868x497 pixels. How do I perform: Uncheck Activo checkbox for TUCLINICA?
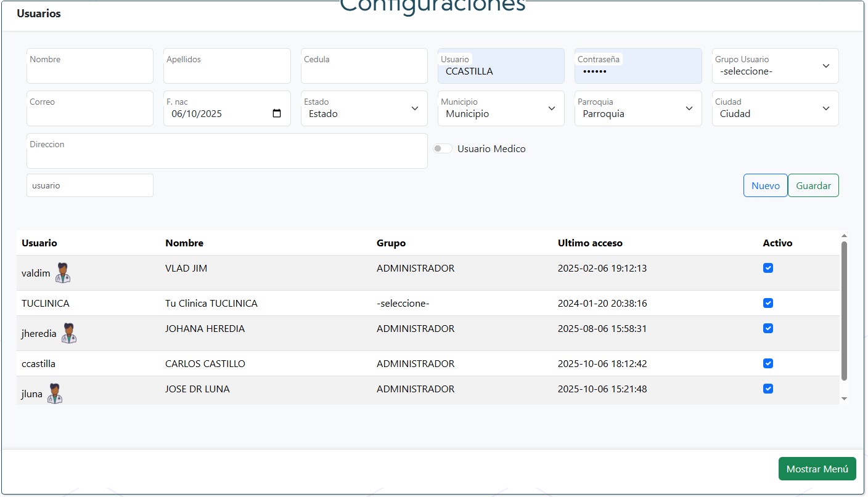click(768, 303)
